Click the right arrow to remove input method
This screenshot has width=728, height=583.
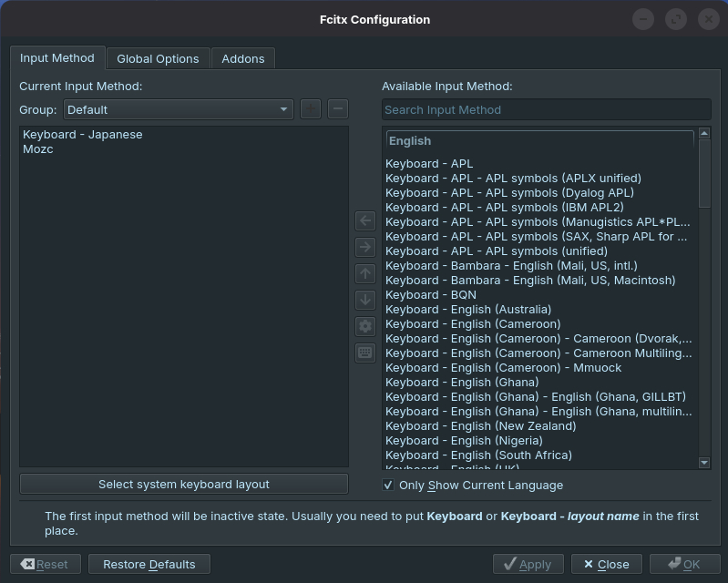tap(365, 247)
